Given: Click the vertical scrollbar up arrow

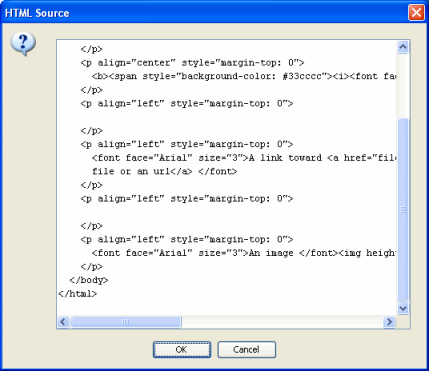Looking at the screenshot, I should [403, 47].
